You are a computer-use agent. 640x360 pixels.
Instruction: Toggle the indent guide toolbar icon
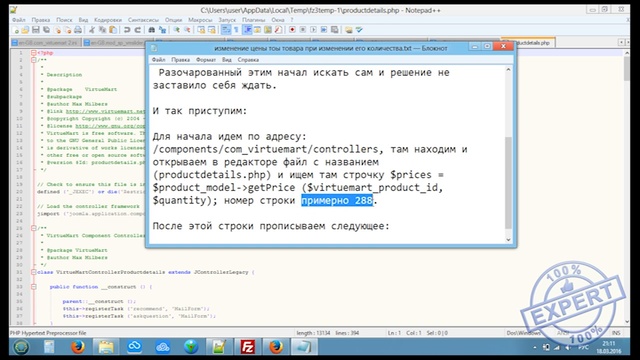[x=247, y=30]
